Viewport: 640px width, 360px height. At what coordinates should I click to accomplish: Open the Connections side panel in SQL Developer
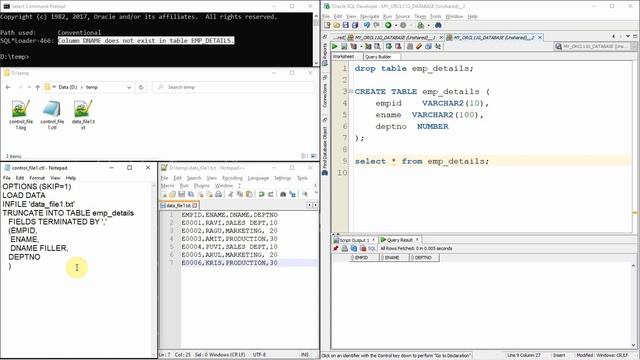(325, 95)
